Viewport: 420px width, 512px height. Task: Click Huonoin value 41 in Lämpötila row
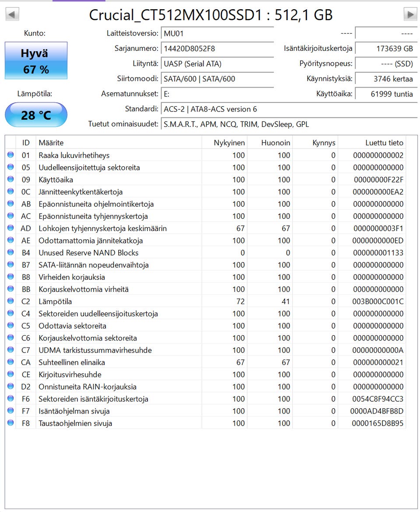(286, 302)
